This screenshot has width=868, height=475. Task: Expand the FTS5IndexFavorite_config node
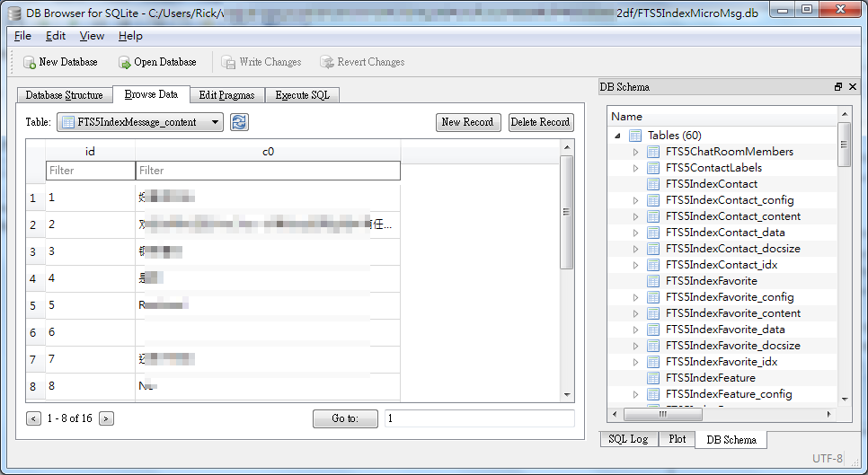[635, 297]
